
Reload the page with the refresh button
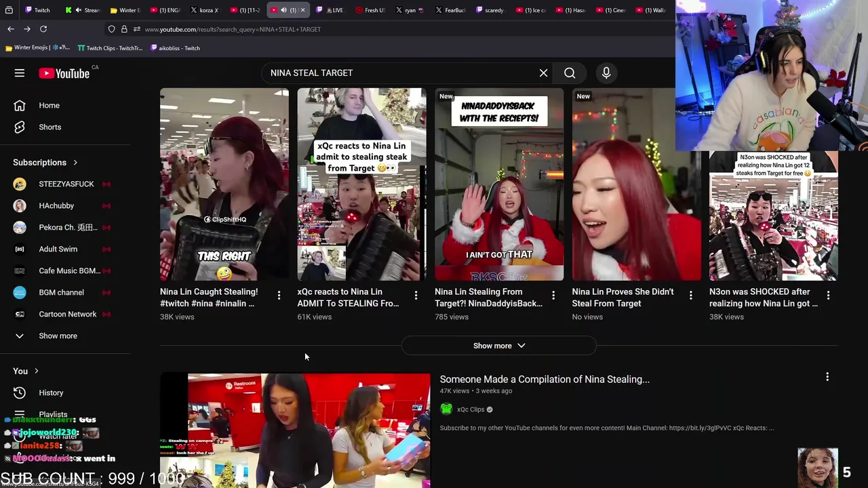click(43, 29)
